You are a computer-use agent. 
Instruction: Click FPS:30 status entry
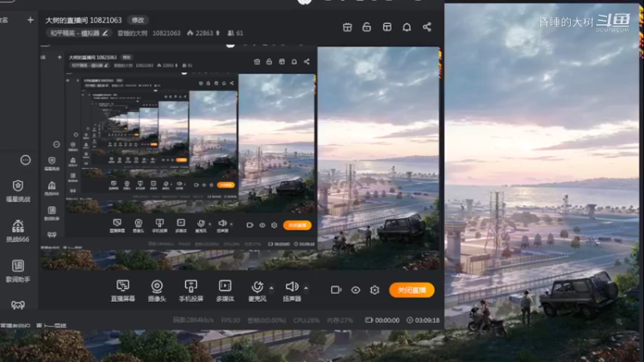coord(230,320)
